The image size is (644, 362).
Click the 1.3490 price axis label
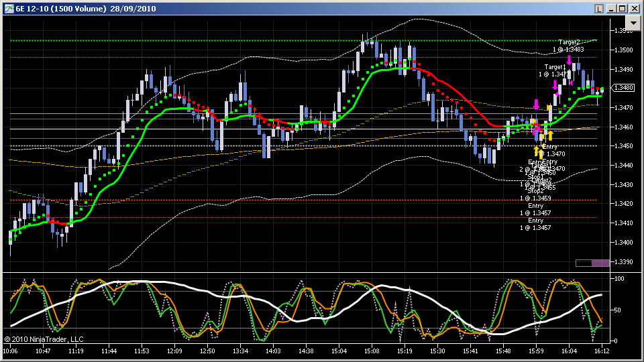[x=623, y=69]
